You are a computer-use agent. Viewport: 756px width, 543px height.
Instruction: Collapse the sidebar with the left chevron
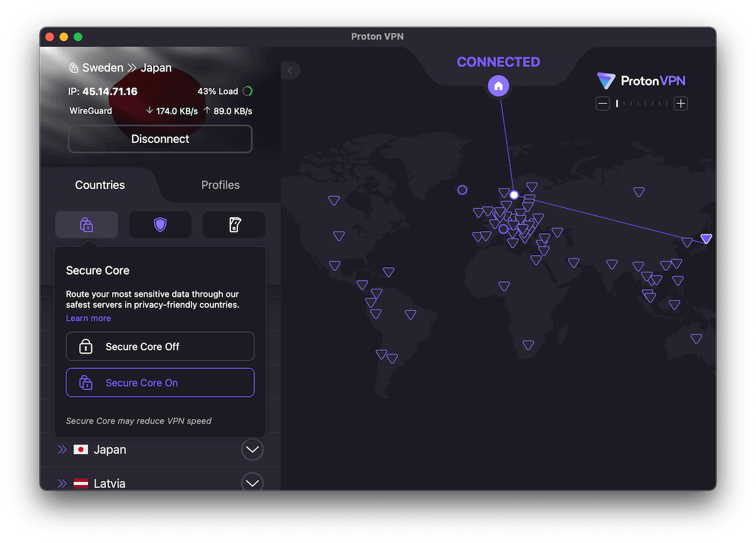290,70
